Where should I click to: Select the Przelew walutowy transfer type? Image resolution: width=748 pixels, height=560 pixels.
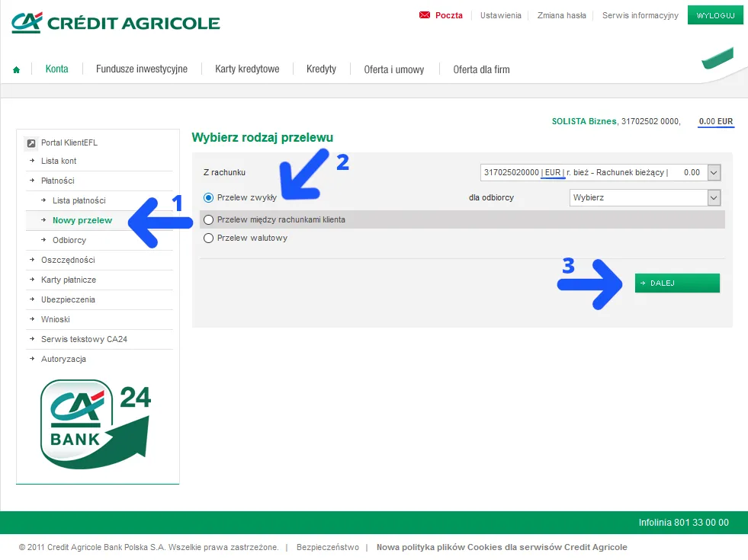click(208, 238)
